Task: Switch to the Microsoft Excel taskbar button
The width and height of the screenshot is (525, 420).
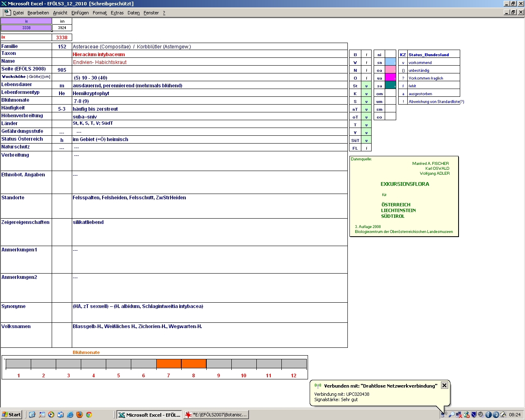Action: 149,415
